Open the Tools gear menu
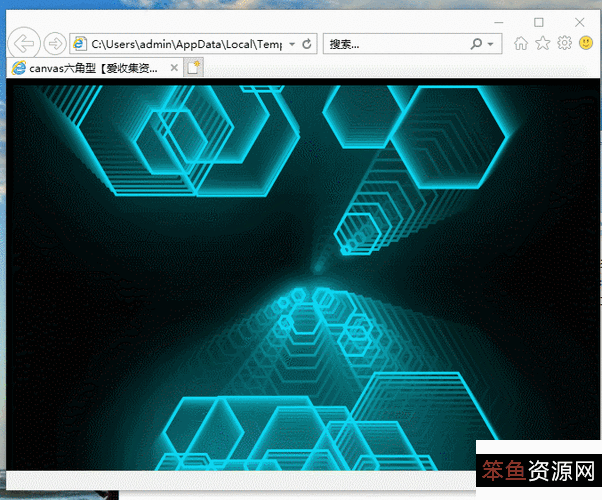Image resolution: width=602 pixels, height=500 pixels. coord(564,43)
